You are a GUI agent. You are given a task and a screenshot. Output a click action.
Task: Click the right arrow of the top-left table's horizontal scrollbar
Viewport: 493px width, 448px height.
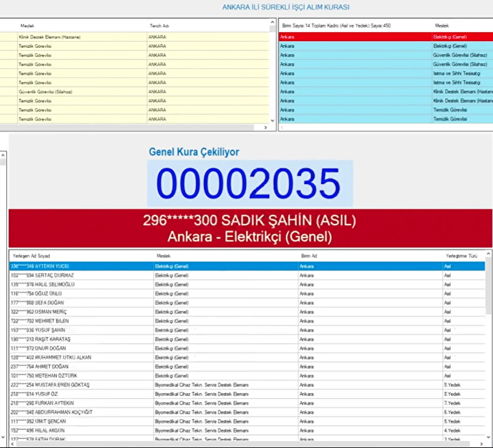coord(266,127)
